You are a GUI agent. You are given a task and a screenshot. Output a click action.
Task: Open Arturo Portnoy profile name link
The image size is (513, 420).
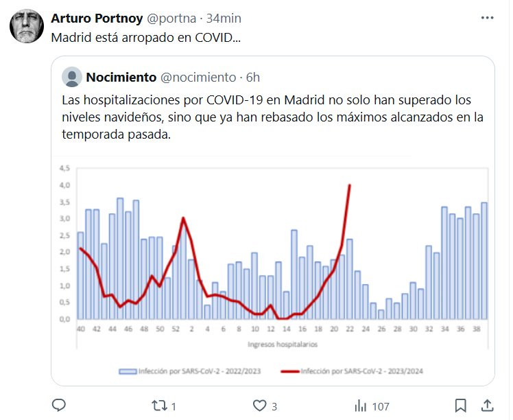click(97, 18)
